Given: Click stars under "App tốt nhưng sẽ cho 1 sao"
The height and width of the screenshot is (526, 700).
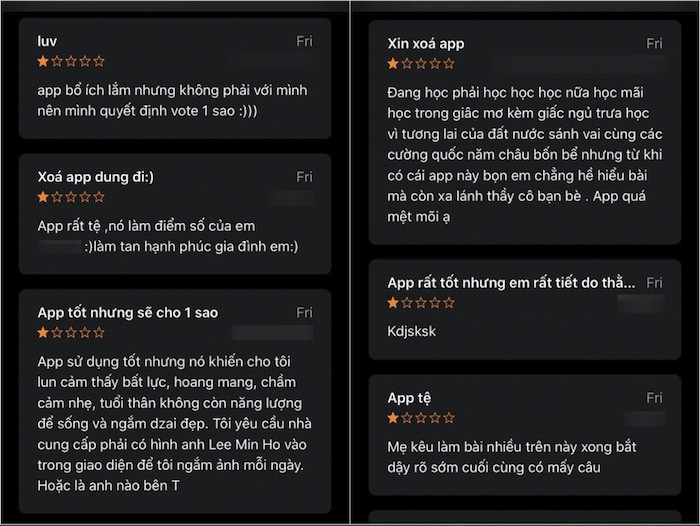Looking at the screenshot, I should click(70, 332).
